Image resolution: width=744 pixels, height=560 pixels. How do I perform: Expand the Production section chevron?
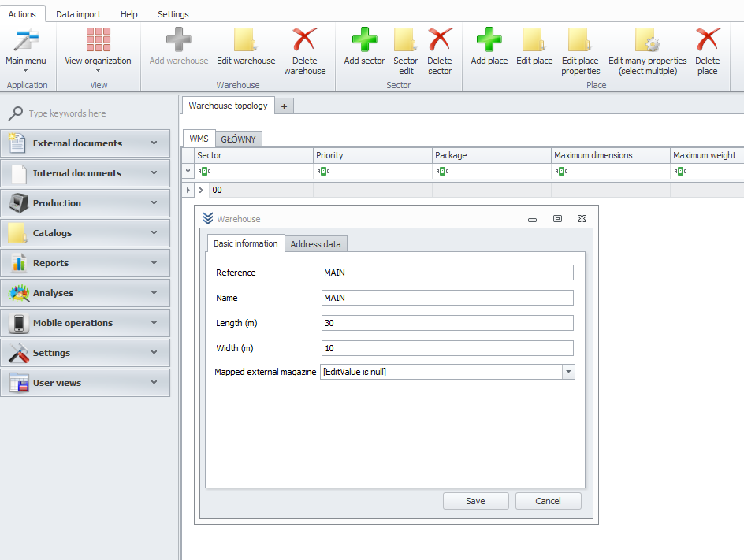tap(154, 203)
